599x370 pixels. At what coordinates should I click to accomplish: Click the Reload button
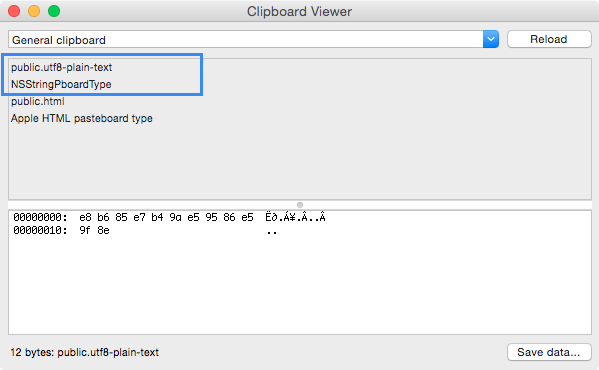pos(549,39)
